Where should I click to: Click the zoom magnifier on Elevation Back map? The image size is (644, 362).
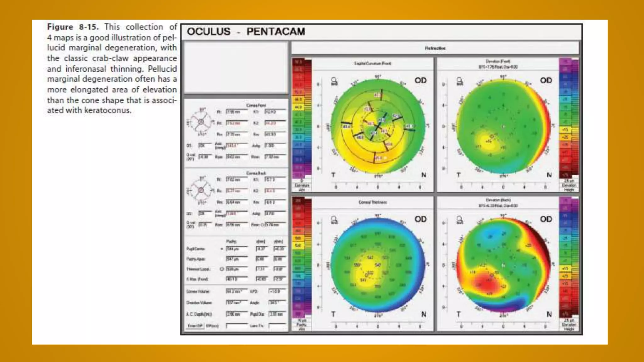pyautogui.click(x=459, y=220)
